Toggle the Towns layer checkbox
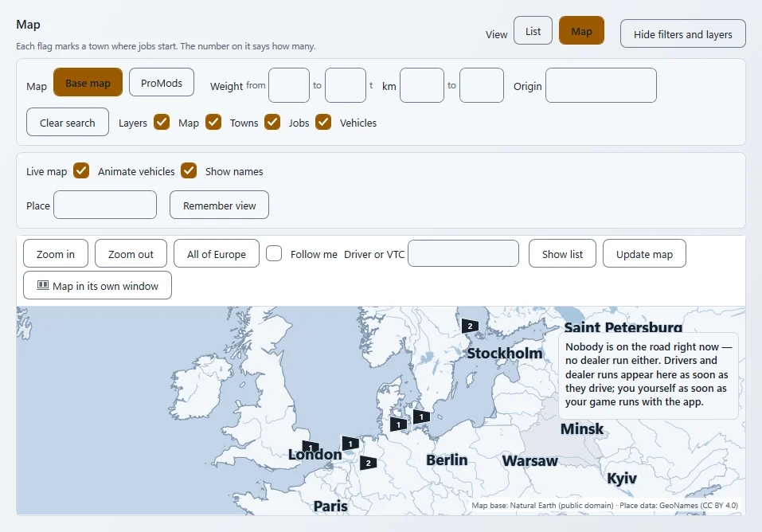This screenshot has width=762, height=532. (x=213, y=122)
